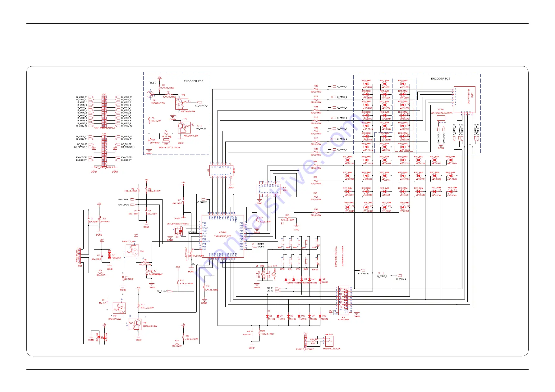Click ENCODER PCB title in right dashed box
555x392 pixels.
click(x=440, y=79)
